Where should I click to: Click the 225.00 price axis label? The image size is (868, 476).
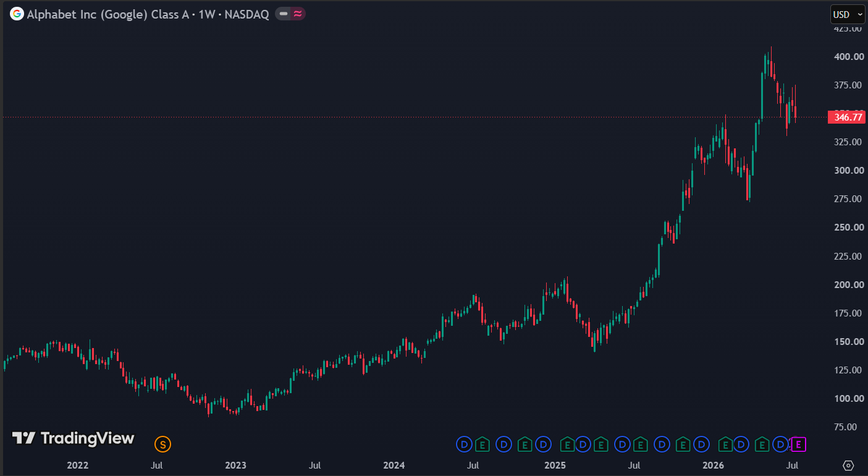click(849, 256)
